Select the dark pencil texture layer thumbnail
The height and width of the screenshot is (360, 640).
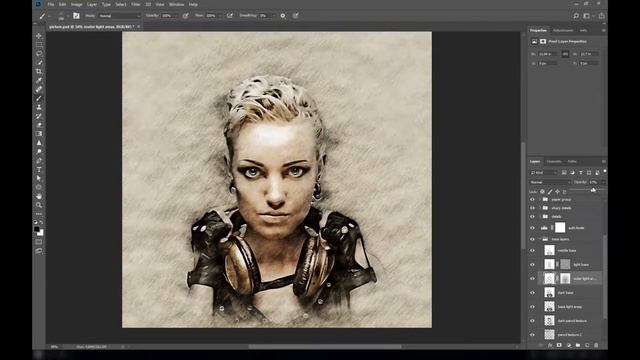pyautogui.click(x=549, y=321)
